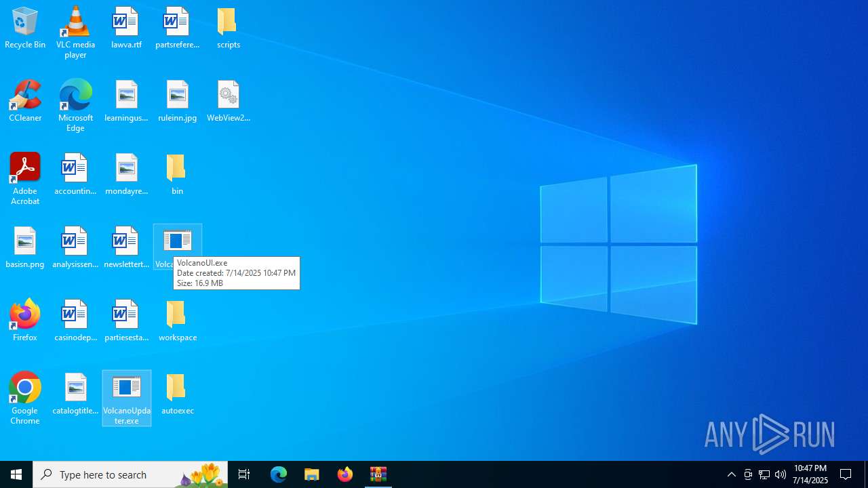Open the Action Center notifications
The width and height of the screenshot is (868, 488).
coord(846,474)
